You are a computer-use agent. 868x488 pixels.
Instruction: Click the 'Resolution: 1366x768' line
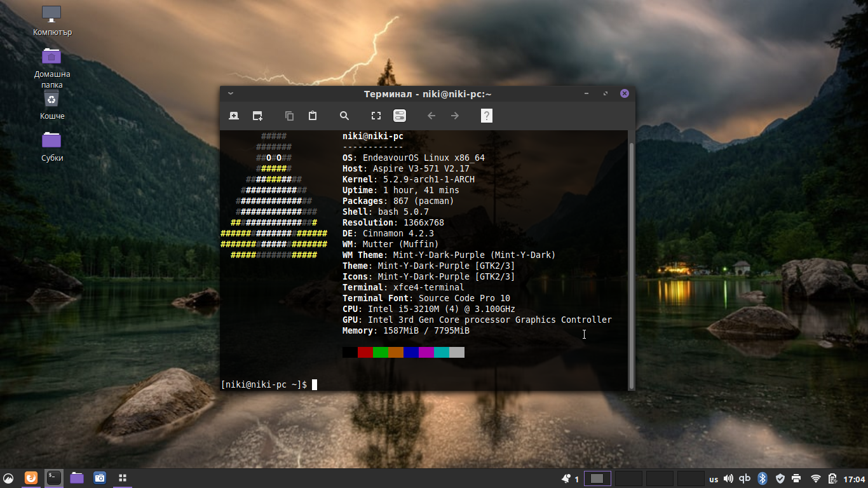(x=393, y=222)
